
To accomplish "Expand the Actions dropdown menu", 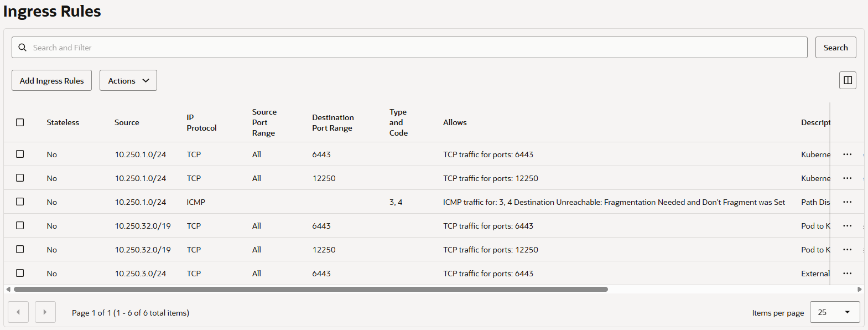I will pyautogui.click(x=128, y=80).
